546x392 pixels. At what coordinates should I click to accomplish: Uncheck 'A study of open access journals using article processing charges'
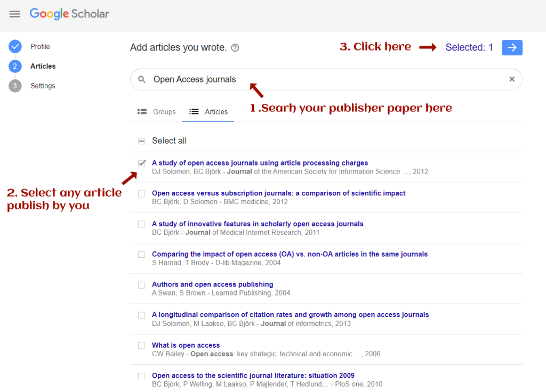click(x=142, y=163)
